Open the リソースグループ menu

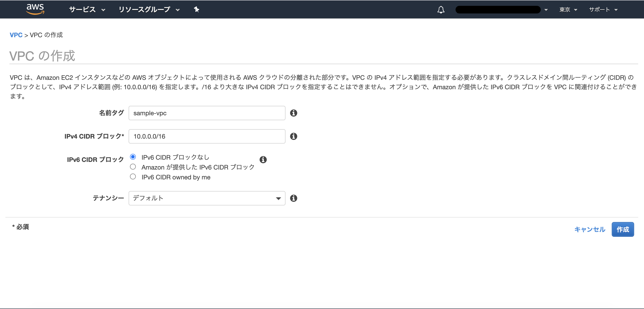click(x=149, y=9)
